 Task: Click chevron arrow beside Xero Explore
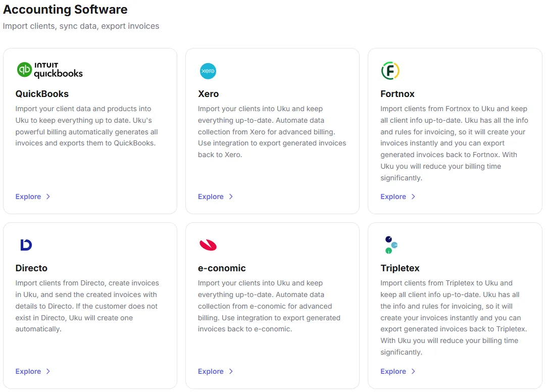231,197
